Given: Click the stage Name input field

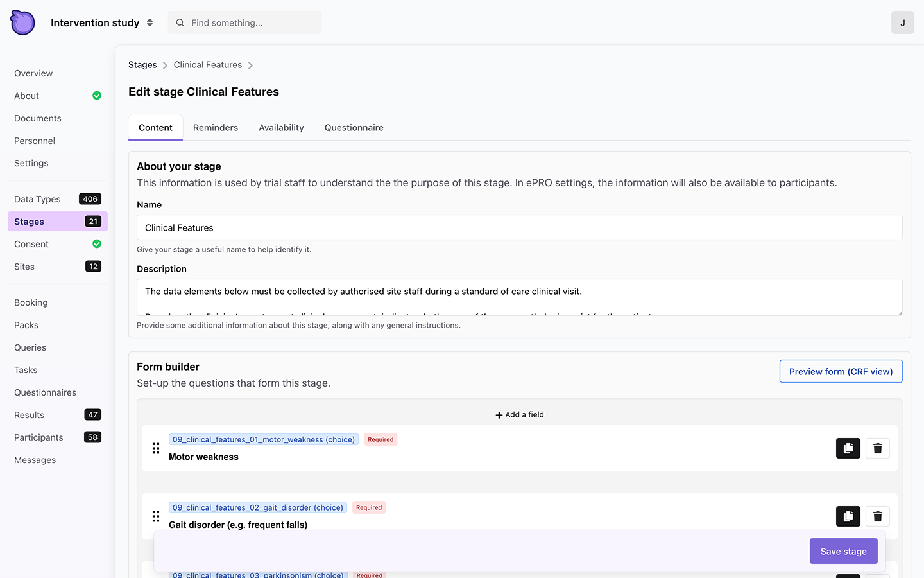Looking at the screenshot, I should click(x=520, y=227).
